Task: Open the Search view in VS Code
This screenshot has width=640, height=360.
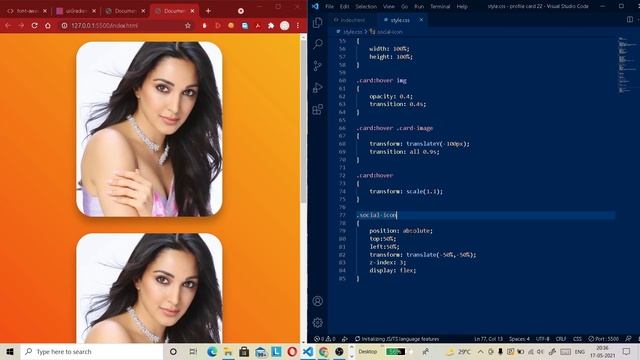Action: (x=318, y=44)
